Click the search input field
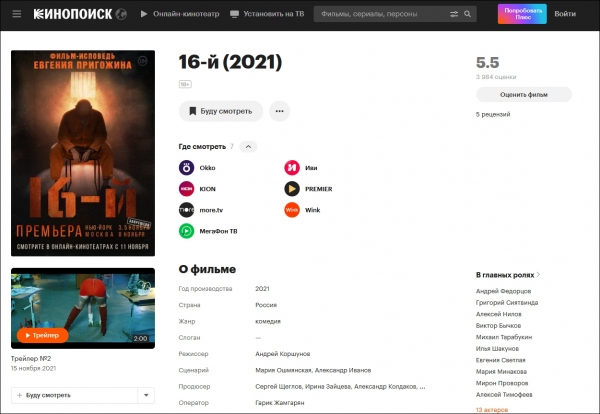 pyautogui.click(x=383, y=14)
